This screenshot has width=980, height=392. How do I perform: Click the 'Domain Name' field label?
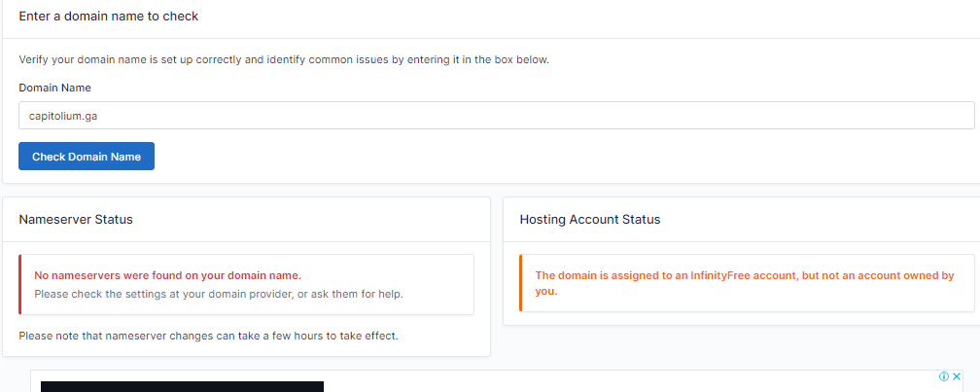(54, 88)
